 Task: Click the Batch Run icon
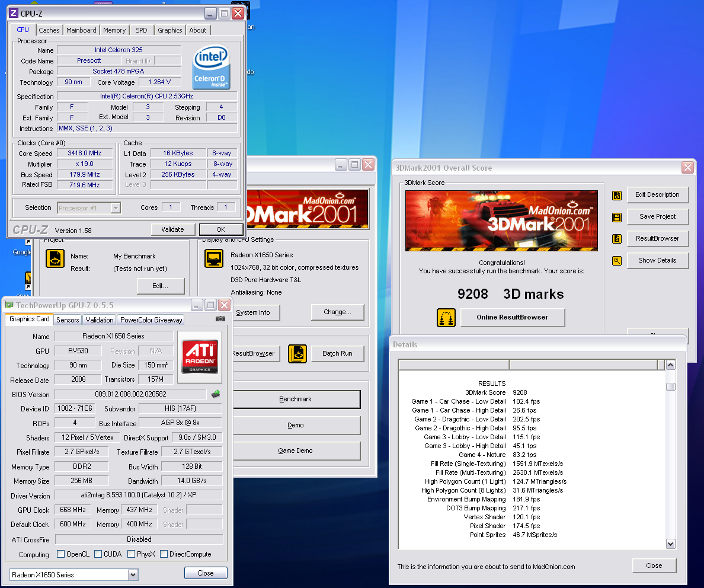[x=297, y=354]
